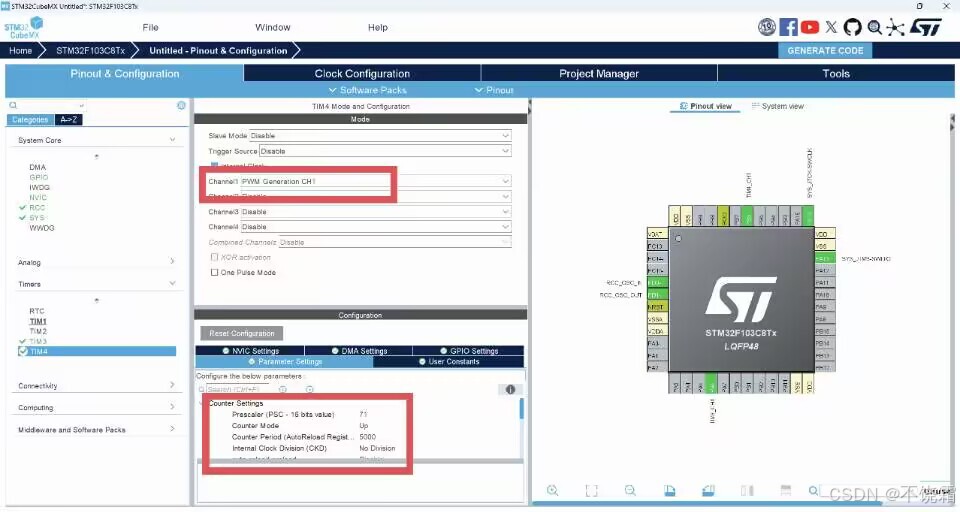Fit chip to view with best-fit icon
Image resolution: width=960 pixels, height=512 pixels.
pyautogui.click(x=591, y=490)
